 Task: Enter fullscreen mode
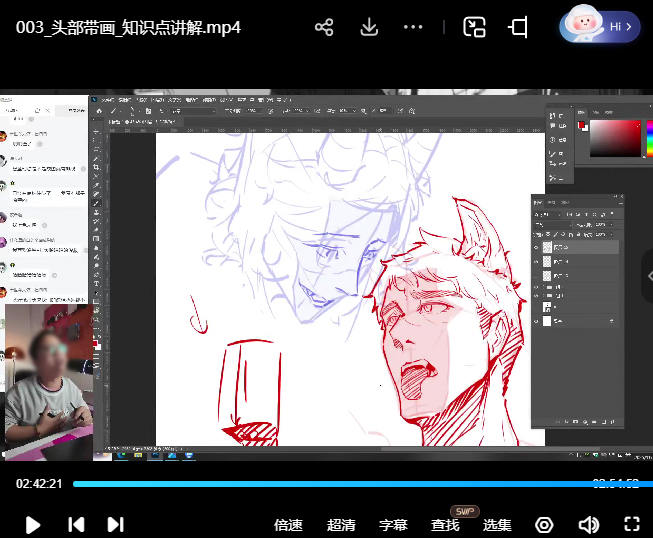point(632,524)
